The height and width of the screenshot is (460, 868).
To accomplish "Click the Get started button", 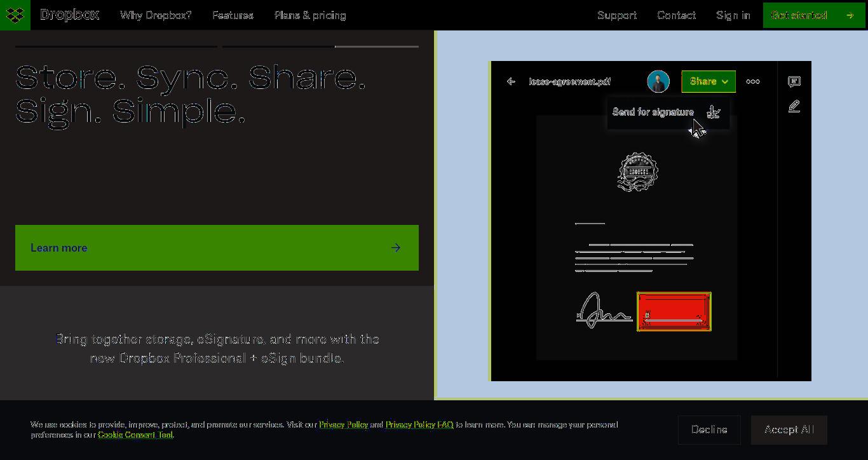I will (814, 15).
